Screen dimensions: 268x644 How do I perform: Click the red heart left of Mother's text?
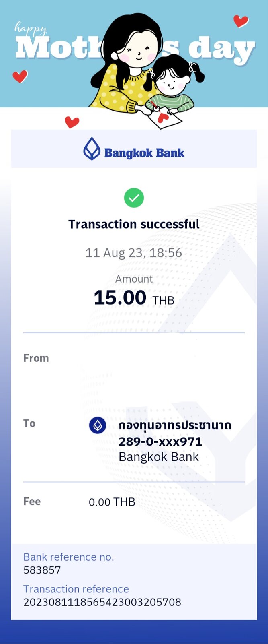click(20, 76)
